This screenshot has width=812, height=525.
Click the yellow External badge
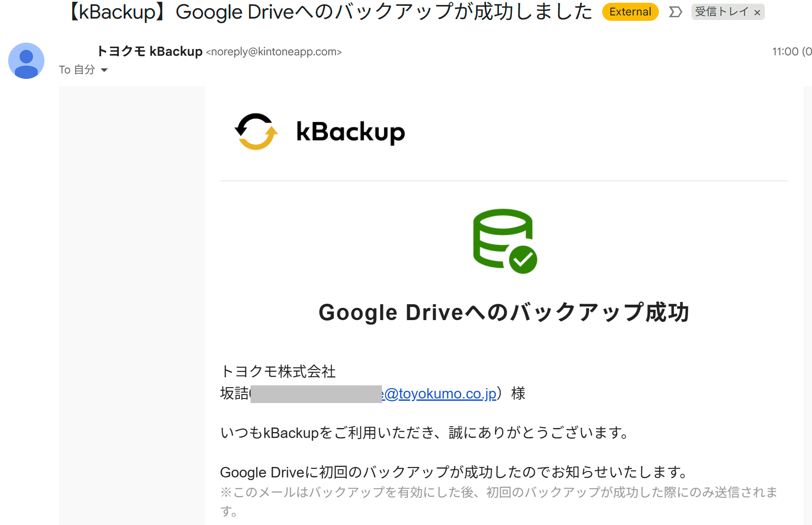(630, 12)
